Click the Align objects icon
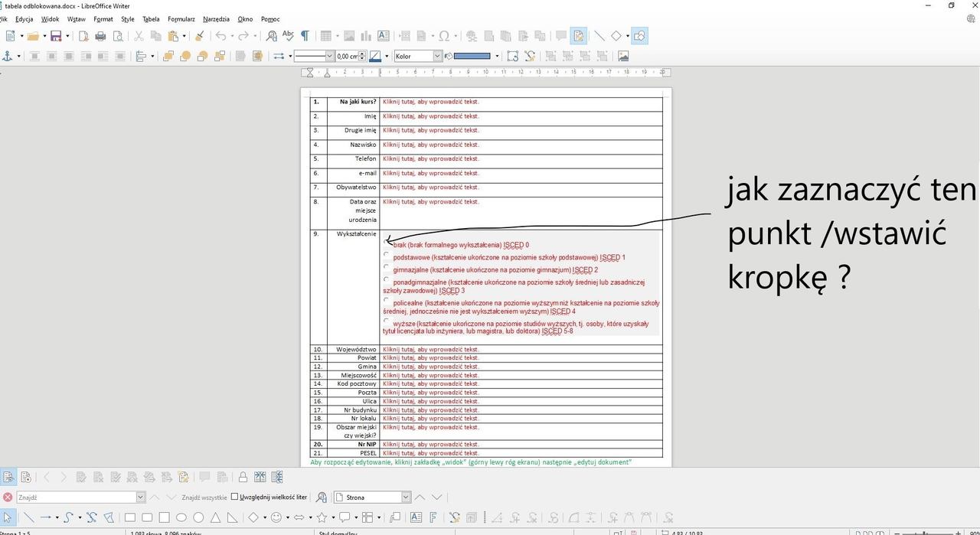This screenshot has width=980, height=535. (141, 56)
